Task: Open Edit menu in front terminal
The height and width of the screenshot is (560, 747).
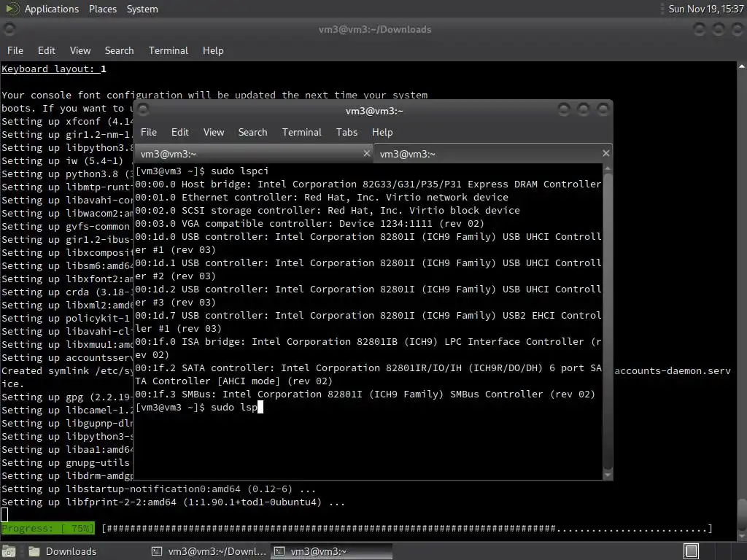Action: [179, 133]
